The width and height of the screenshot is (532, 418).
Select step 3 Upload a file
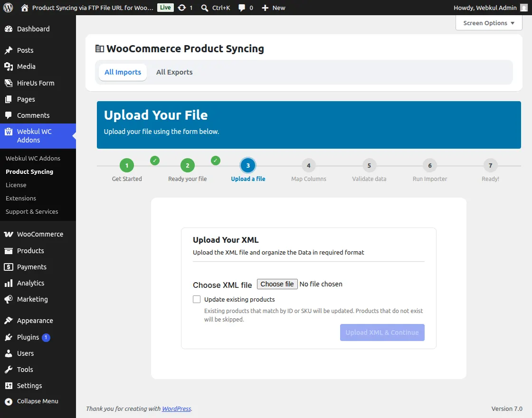[248, 166]
